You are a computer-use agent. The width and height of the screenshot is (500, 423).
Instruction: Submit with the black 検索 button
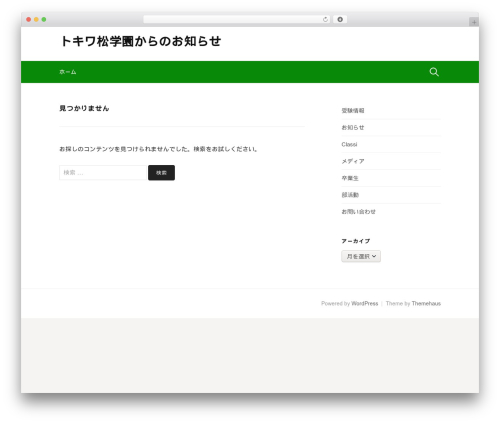pyautogui.click(x=161, y=173)
